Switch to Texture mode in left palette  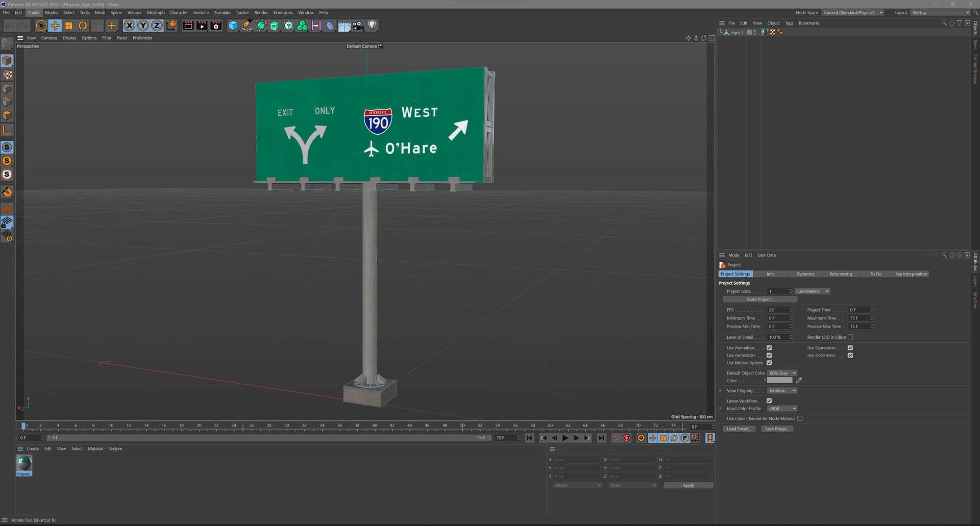[x=7, y=74]
